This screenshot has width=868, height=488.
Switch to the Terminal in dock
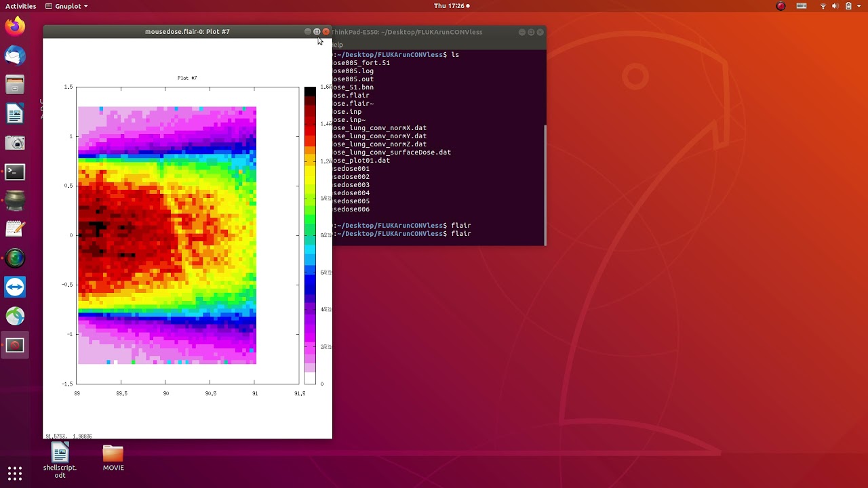(x=15, y=172)
